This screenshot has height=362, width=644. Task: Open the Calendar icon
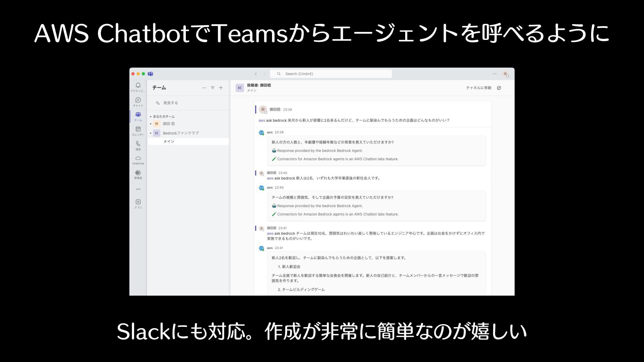(138, 130)
